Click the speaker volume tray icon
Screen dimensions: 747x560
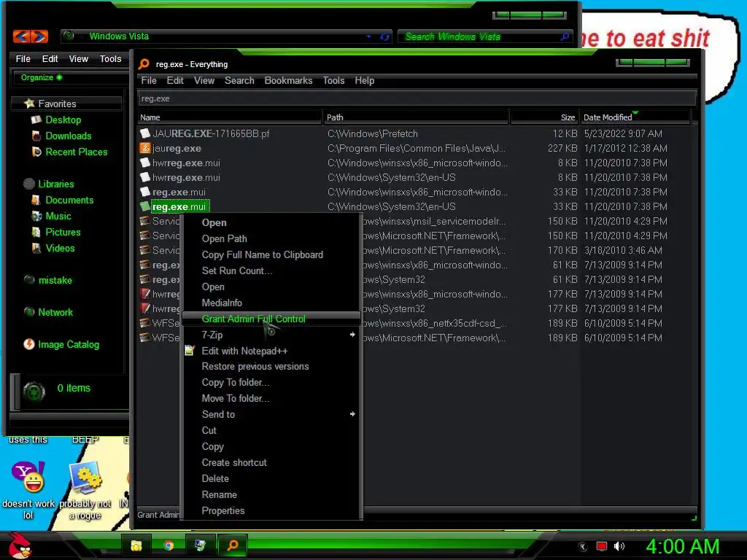click(x=619, y=547)
